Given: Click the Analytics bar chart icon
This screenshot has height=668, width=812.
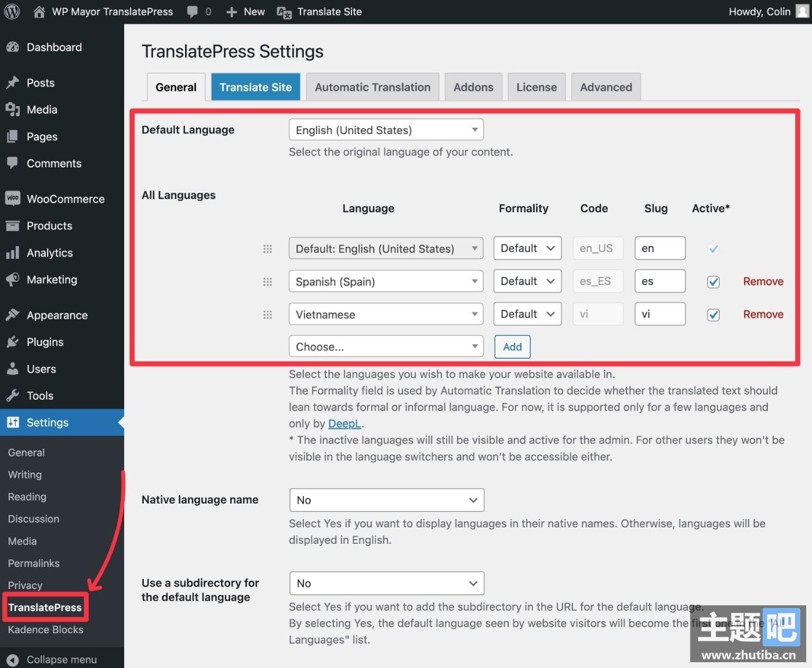Looking at the screenshot, I should [13, 253].
